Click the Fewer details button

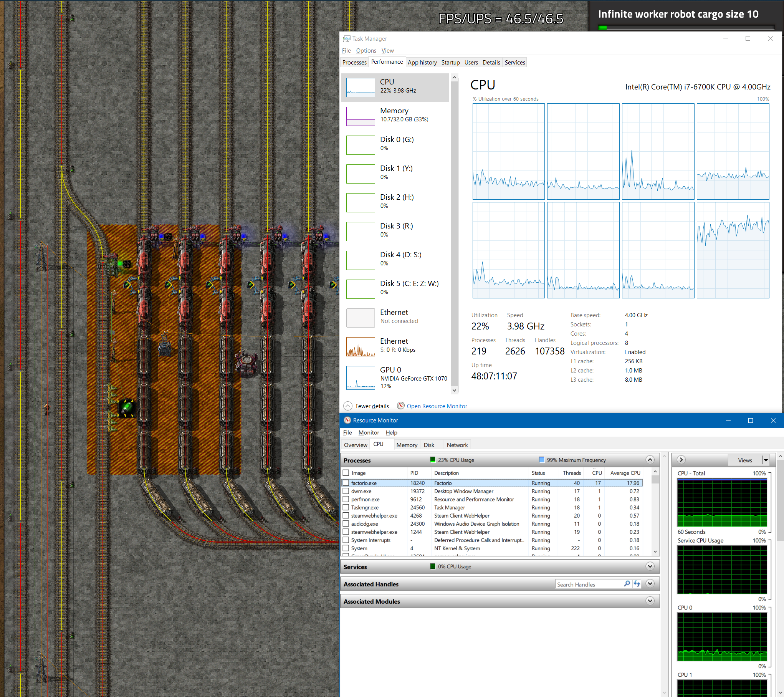(366, 406)
